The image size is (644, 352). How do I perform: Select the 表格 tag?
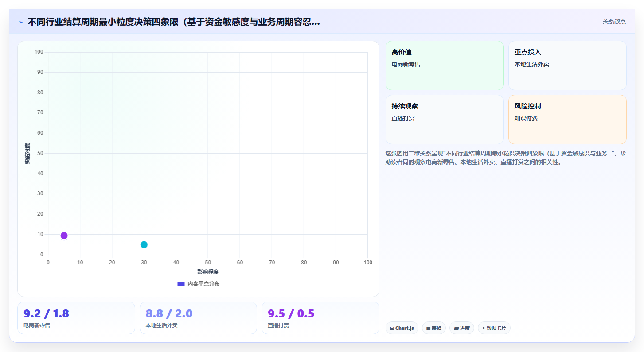pos(434,328)
